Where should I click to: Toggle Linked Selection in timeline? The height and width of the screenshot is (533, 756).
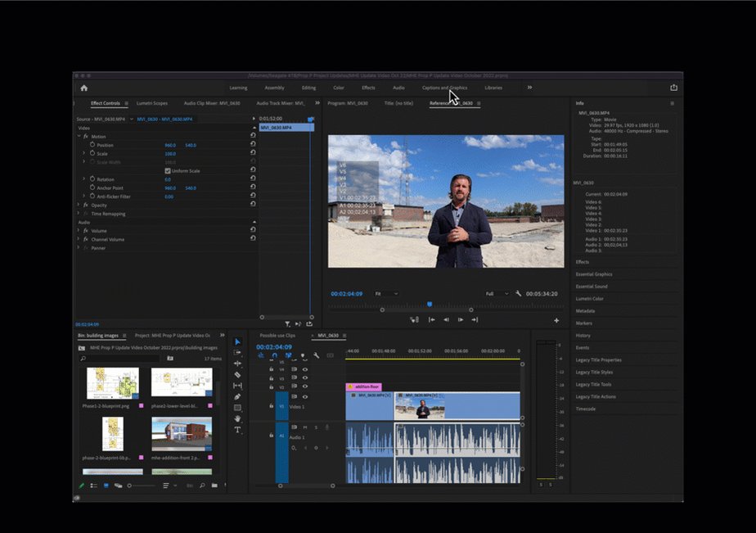point(288,355)
